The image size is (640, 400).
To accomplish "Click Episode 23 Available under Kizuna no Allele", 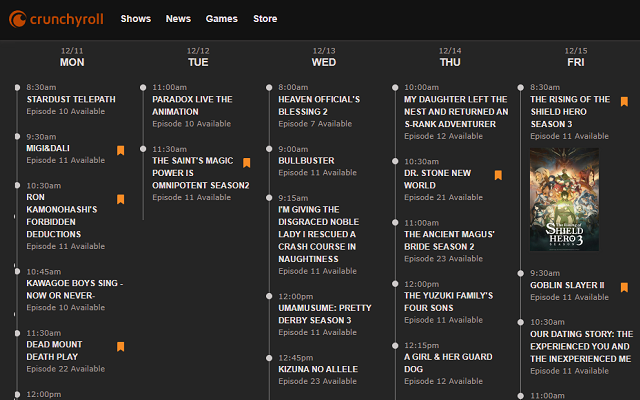I will [x=318, y=381].
